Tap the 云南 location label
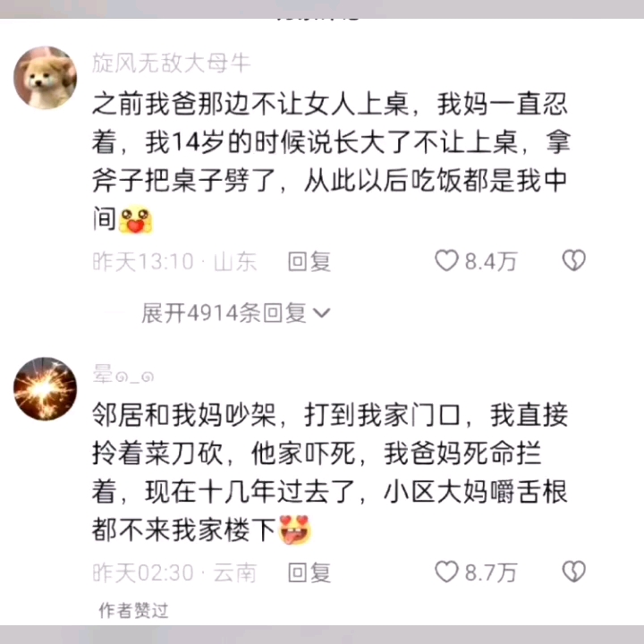The height and width of the screenshot is (644, 644). tap(235, 572)
